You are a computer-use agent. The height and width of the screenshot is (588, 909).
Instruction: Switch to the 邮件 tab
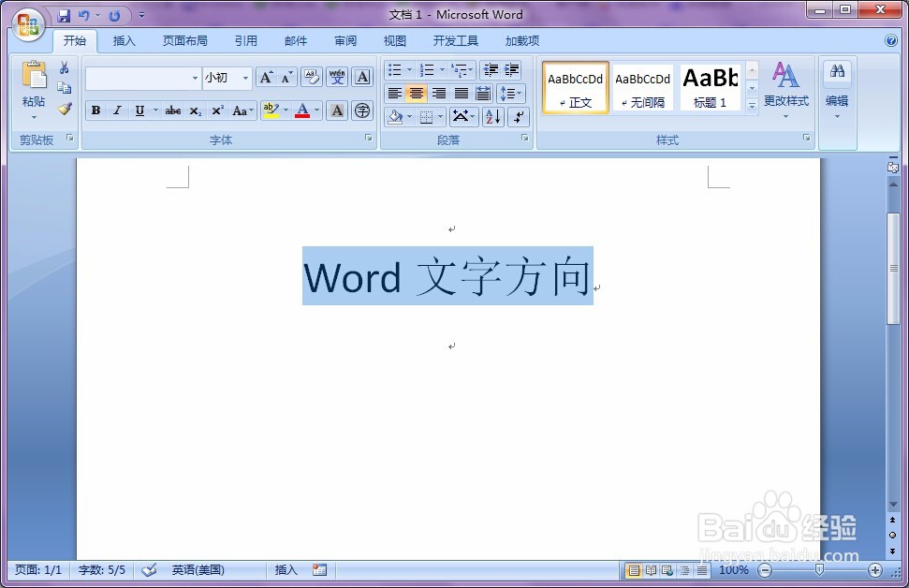click(296, 40)
